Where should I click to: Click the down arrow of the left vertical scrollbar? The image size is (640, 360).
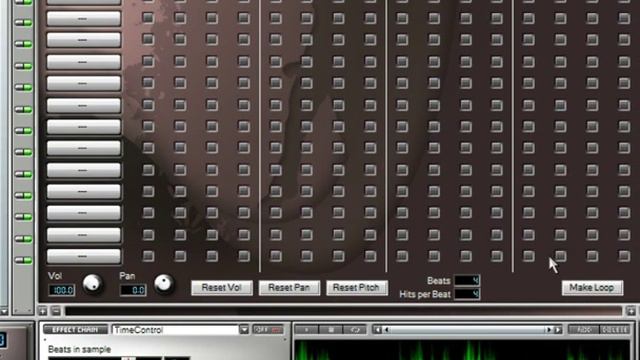tap(4, 311)
